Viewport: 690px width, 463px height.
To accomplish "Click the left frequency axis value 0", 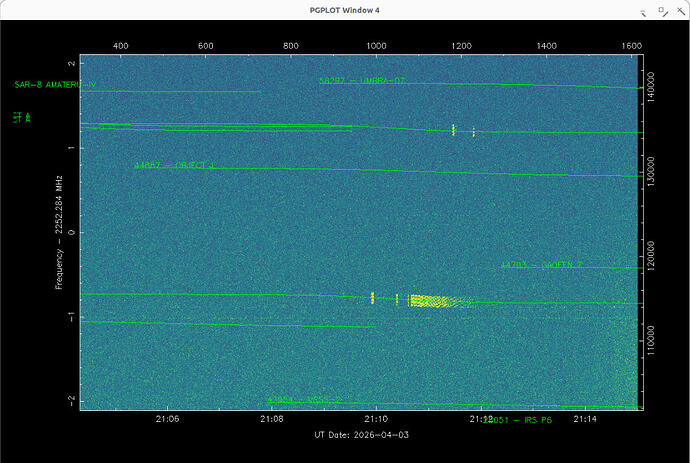I will pyautogui.click(x=72, y=232).
